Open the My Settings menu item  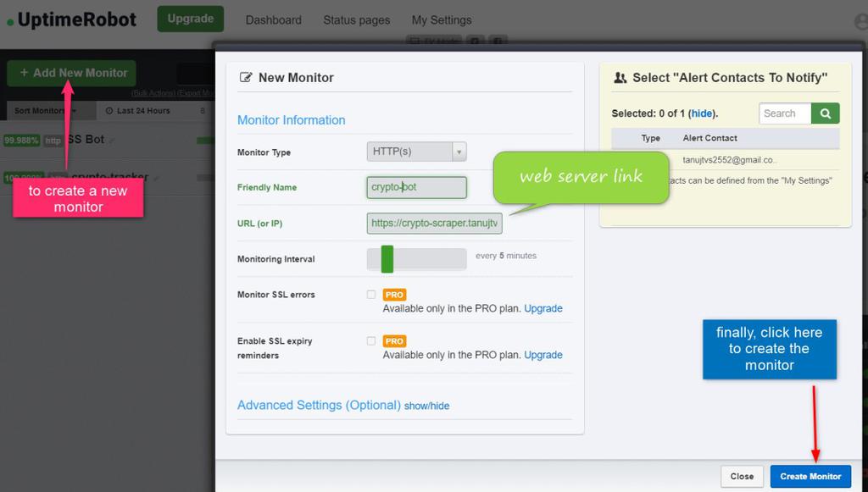coord(441,20)
